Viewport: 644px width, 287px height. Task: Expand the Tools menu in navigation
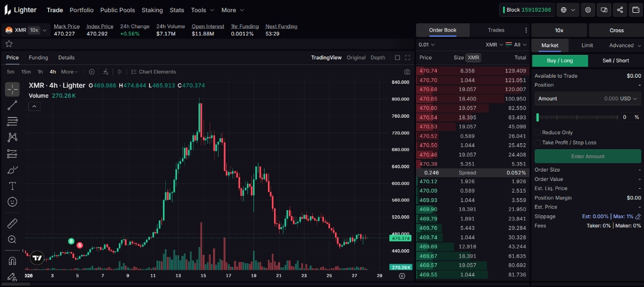(x=202, y=10)
